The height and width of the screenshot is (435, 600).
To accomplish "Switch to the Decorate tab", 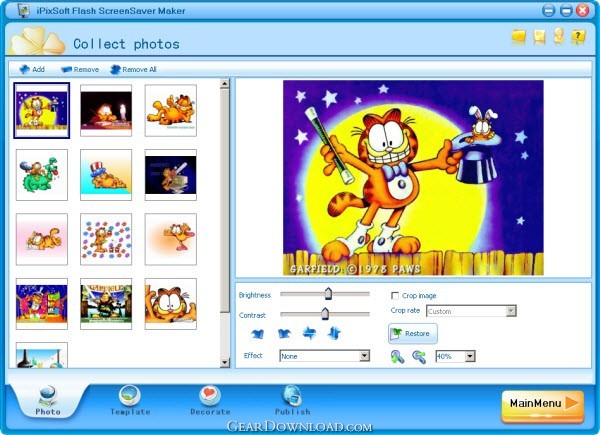I will 210,401.
